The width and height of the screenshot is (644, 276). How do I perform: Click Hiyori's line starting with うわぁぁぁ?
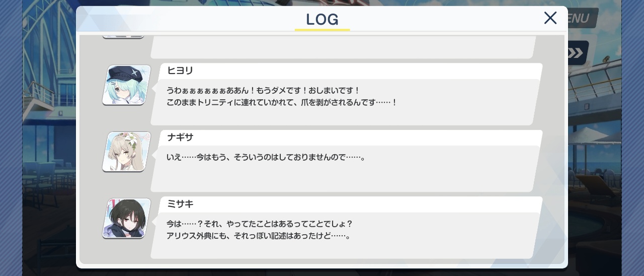coord(263,90)
